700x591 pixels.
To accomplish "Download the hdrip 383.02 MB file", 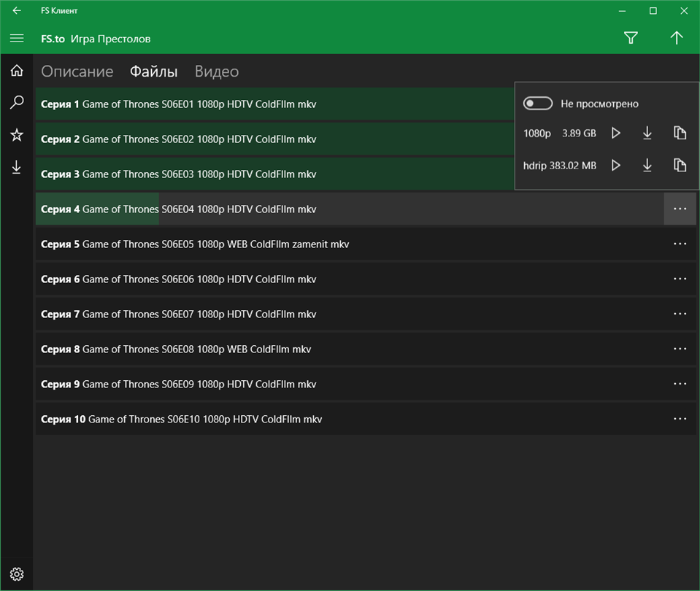I will [647, 166].
